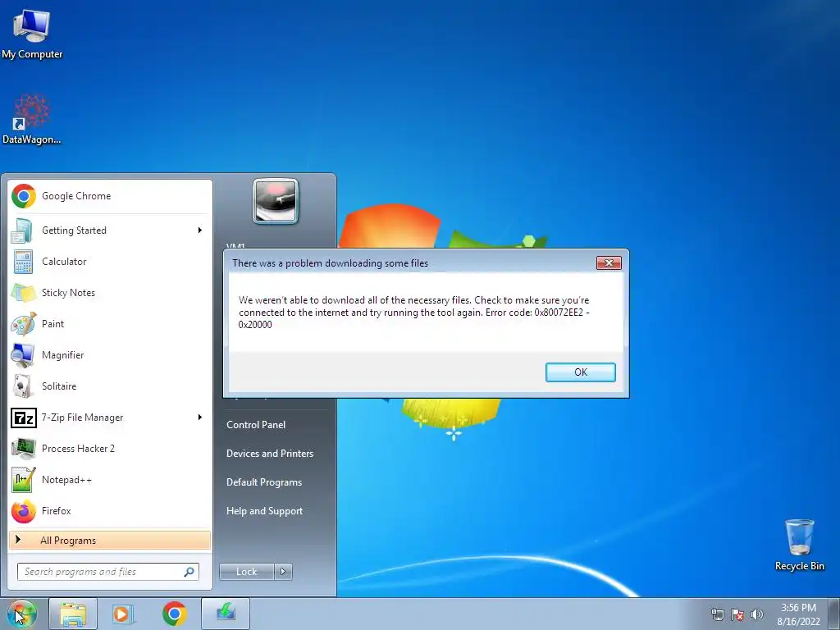Open Getting Started in Start menu
Viewport: 840px width, 630px height.
(110, 231)
